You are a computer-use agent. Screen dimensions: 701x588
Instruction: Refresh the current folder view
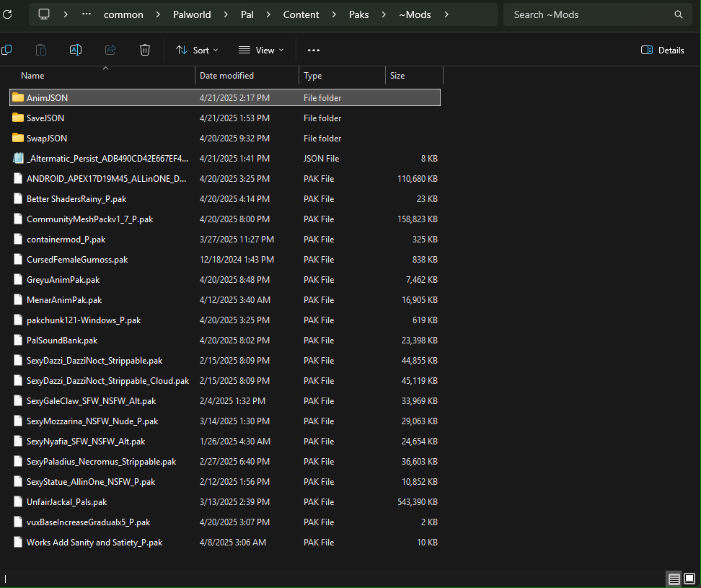coord(6,14)
